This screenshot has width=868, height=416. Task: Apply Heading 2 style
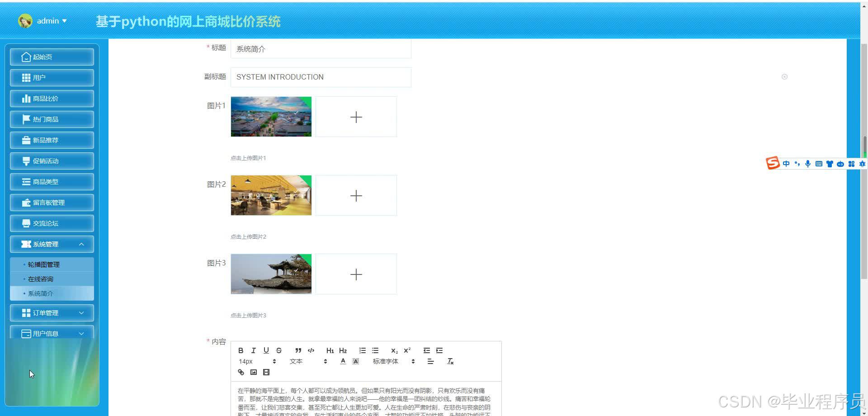[x=343, y=350]
